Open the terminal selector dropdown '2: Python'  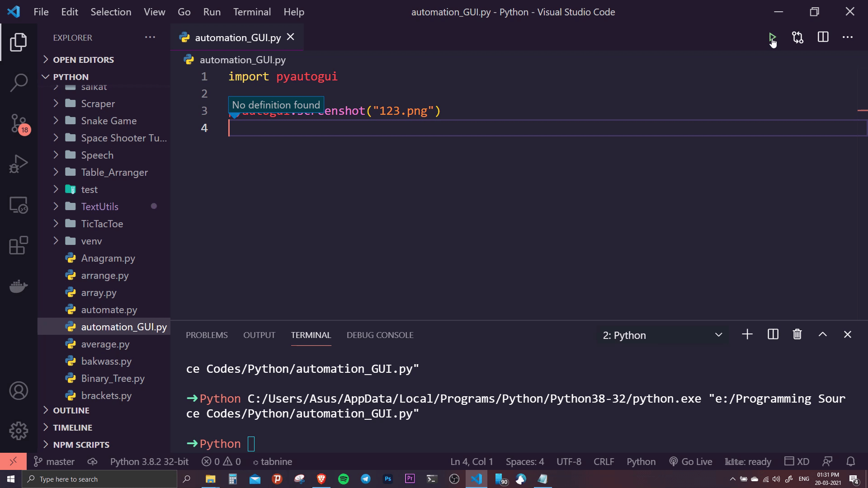[662, 335]
